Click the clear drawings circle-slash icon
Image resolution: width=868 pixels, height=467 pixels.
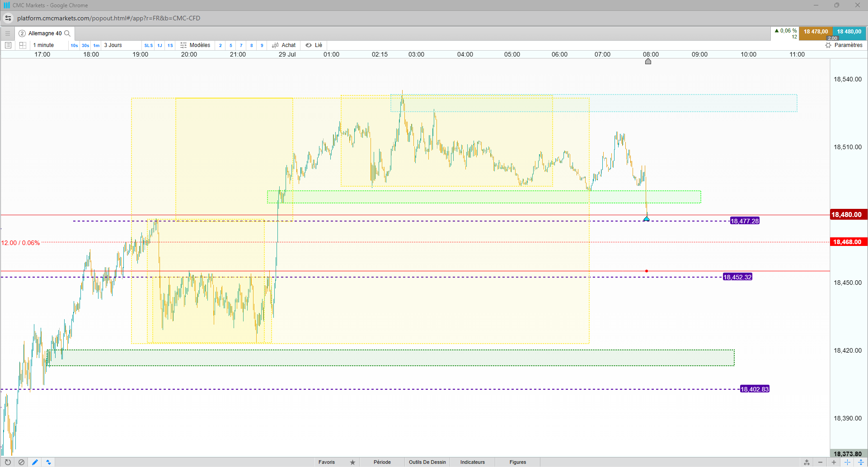[21, 462]
